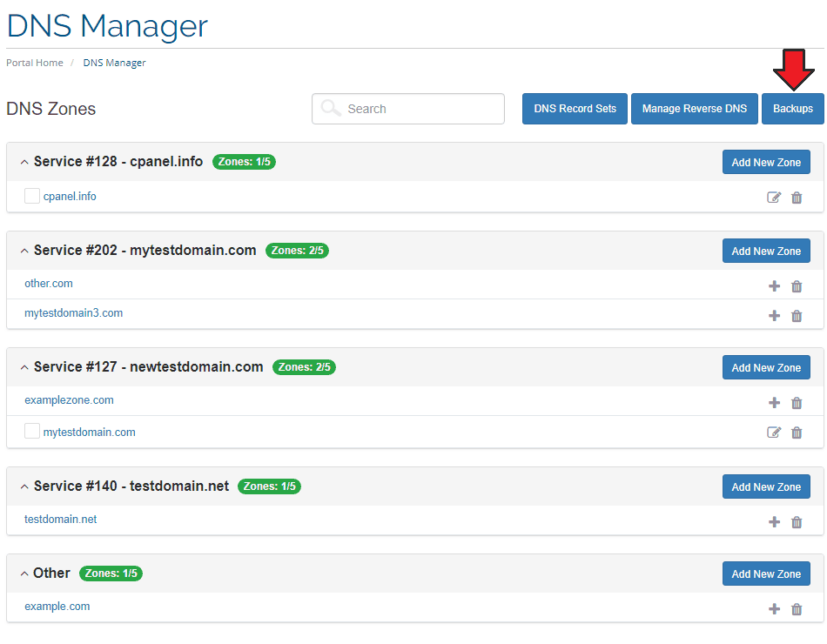Delete the cpanel.info zone
This screenshot has width=827, height=644.
pos(797,198)
